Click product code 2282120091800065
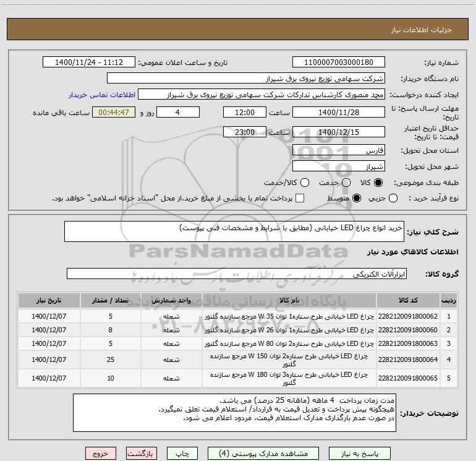This screenshot has width=476, height=461. point(408,378)
